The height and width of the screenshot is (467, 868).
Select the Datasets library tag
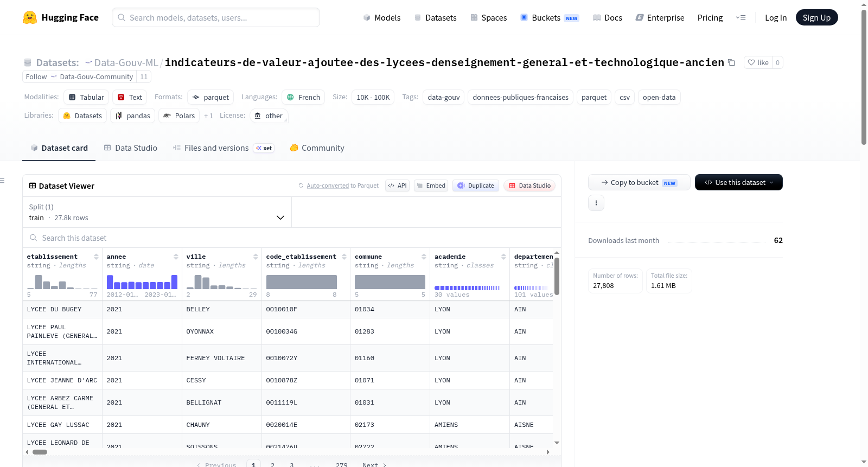pyautogui.click(x=82, y=116)
